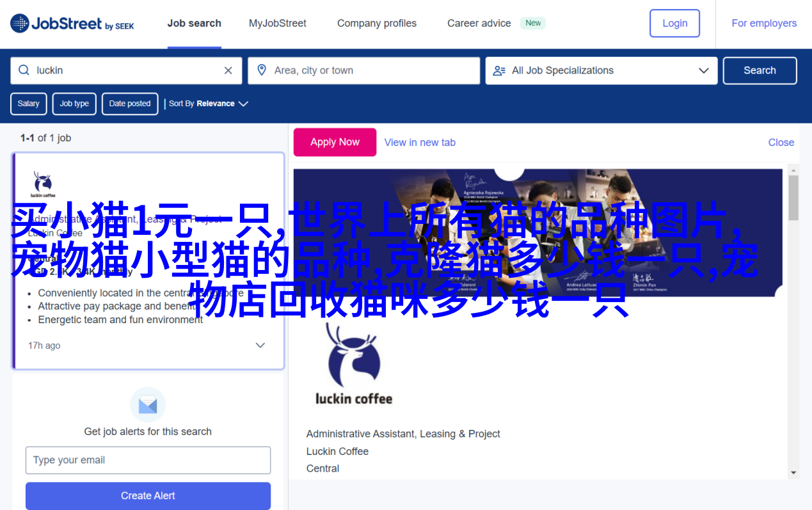Expand the job card chevron near 17h ago
Image resolution: width=812 pixels, height=510 pixels.
pos(260,346)
